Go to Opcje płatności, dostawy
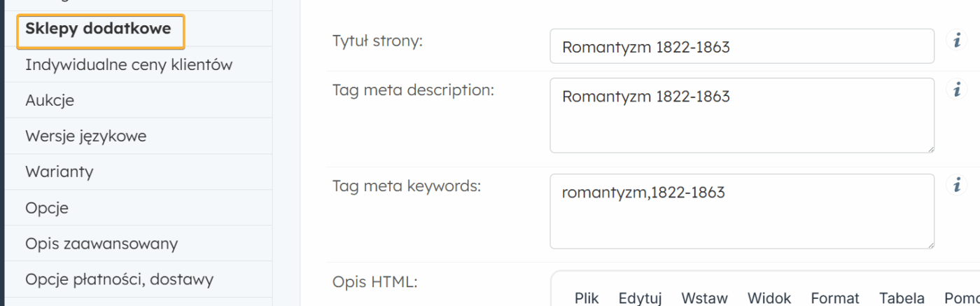Screen dimensions: 980x306 [x=119, y=280]
